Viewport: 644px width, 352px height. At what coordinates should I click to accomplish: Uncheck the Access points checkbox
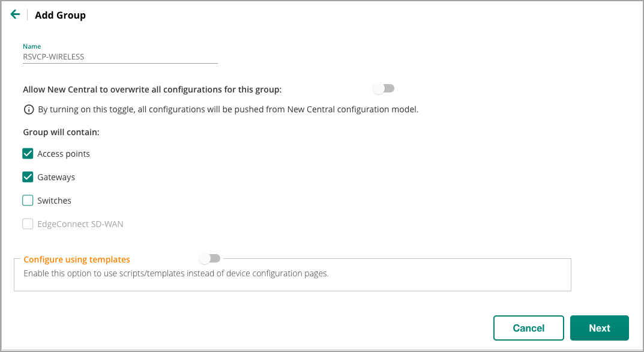pos(28,153)
